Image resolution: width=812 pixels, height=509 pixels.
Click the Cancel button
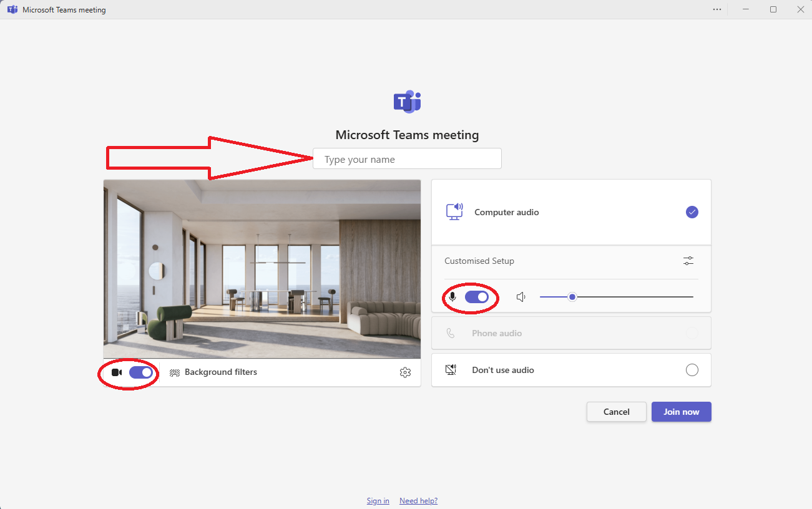pyautogui.click(x=617, y=412)
